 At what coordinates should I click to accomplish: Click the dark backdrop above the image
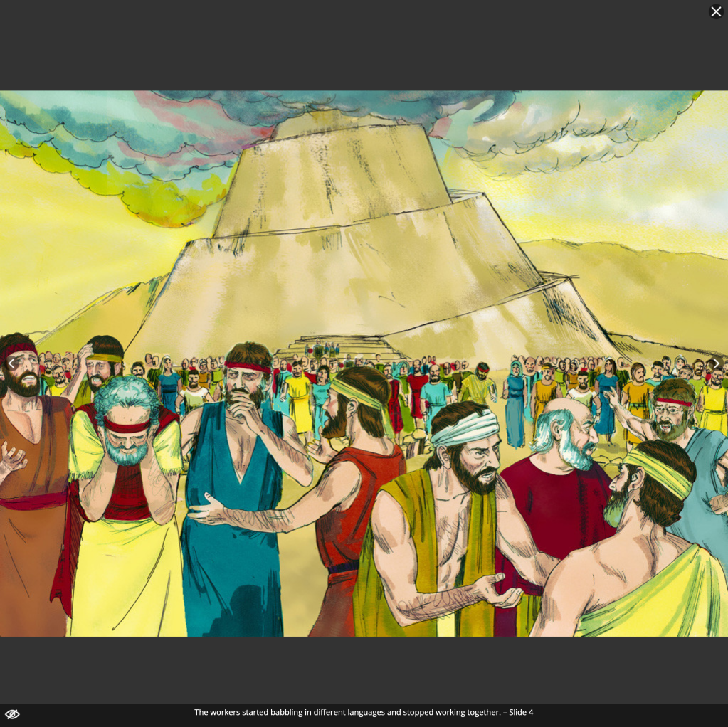point(356,43)
